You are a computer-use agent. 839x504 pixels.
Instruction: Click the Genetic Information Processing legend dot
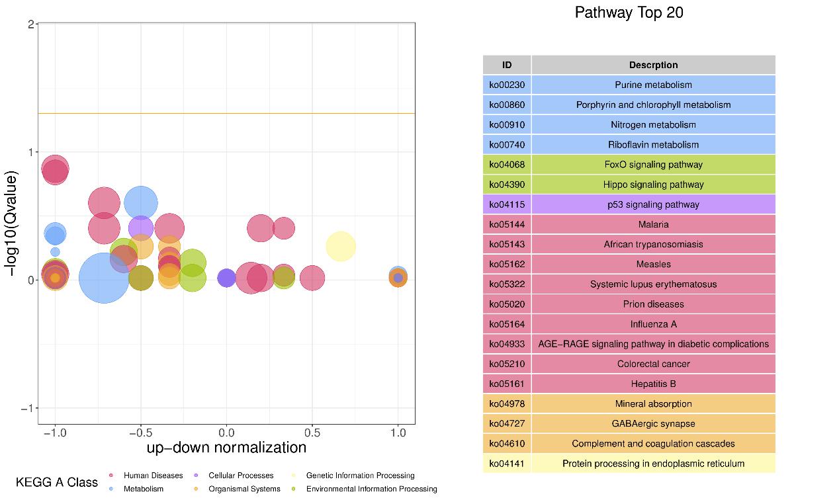[294, 476]
